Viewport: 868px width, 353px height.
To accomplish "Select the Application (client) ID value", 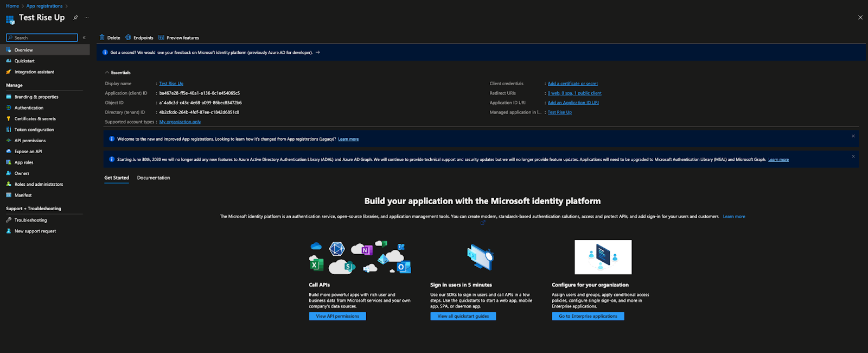I will point(200,93).
